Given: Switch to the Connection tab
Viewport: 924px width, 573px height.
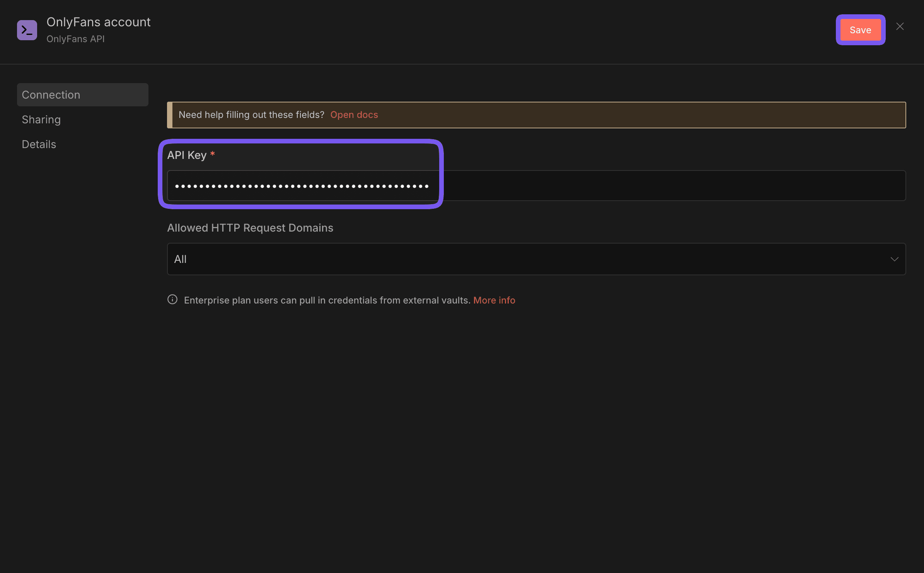Looking at the screenshot, I should click(82, 95).
